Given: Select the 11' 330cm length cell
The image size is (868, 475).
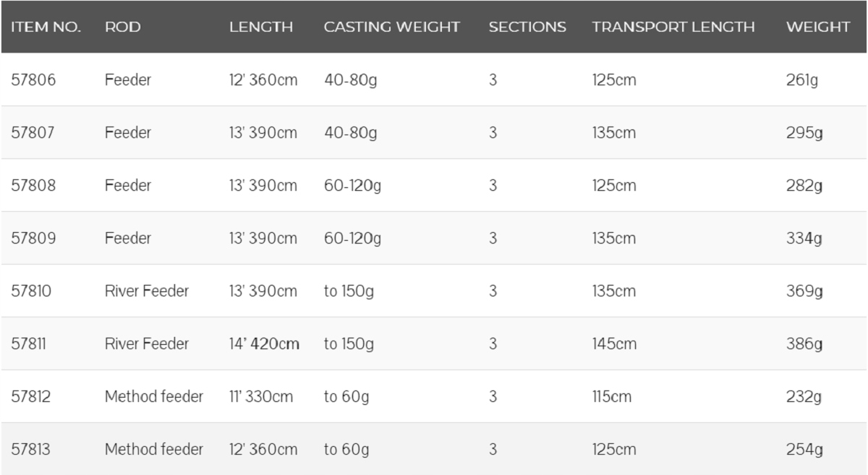Looking at the screenshot, I should tap(261, 396).
